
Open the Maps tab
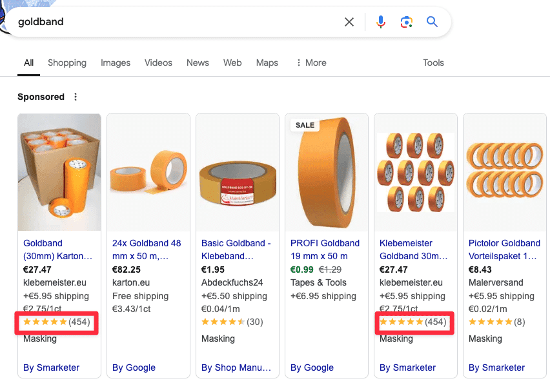tap(267, 63)
